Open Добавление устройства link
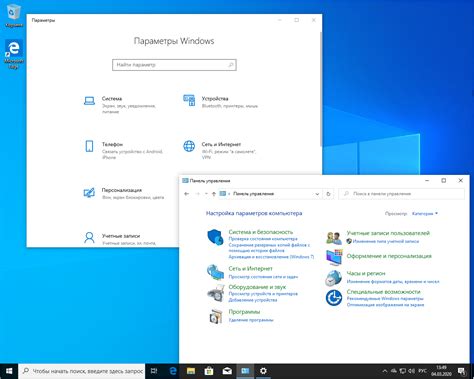Viewport: 474px width, 379px height. tap(253, 300)
